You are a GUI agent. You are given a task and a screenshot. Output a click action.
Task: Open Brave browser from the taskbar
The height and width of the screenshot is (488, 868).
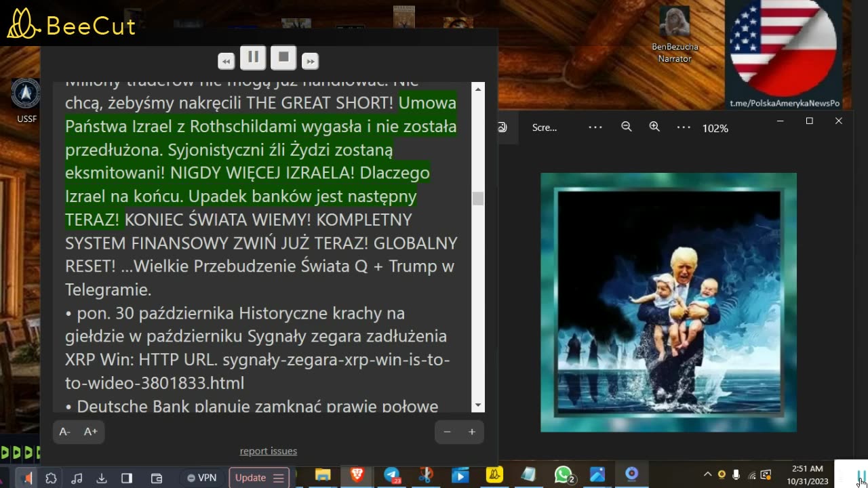357,475
